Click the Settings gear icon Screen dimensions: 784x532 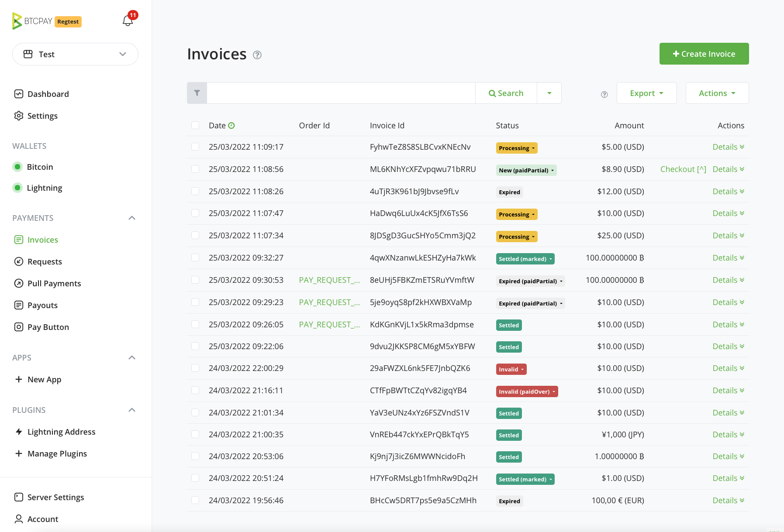[x=19, y=116]
